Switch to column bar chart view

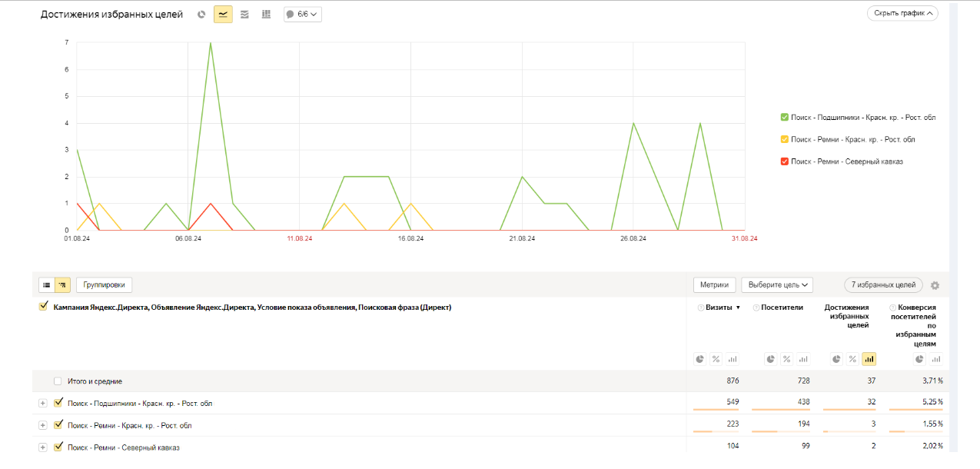(266, 14)
